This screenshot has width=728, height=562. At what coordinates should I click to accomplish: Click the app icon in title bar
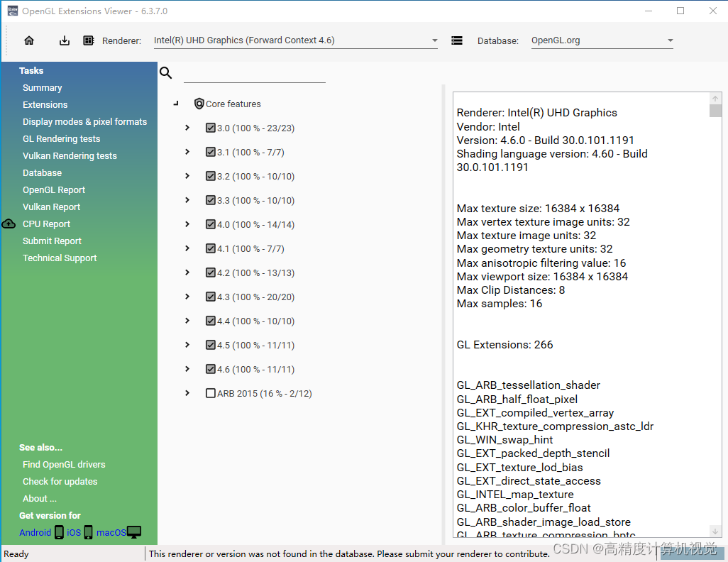[x=13, y=11]
